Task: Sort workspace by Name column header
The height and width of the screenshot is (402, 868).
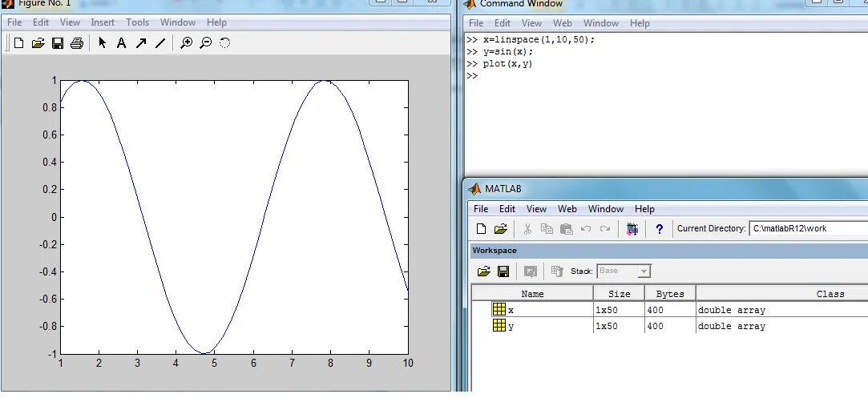Action: (532, 294)
